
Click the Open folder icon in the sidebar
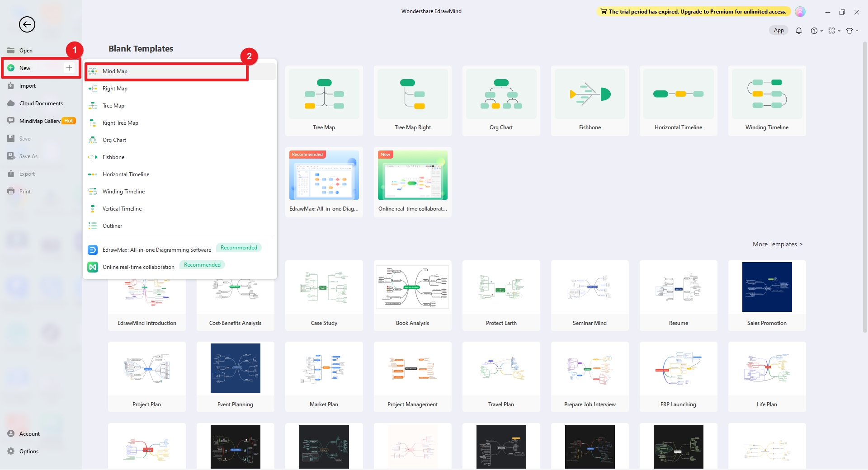click(x=11, y=50)
